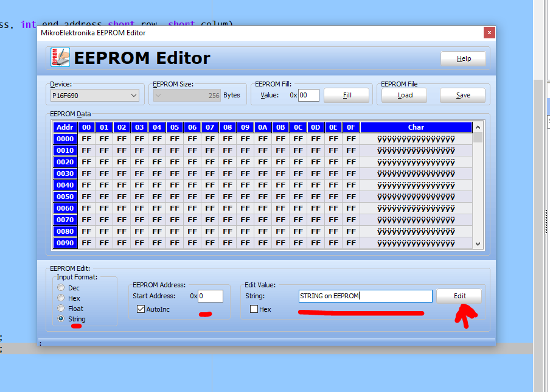Select address row 0040
550x392 pixels.
click(65, 185)
